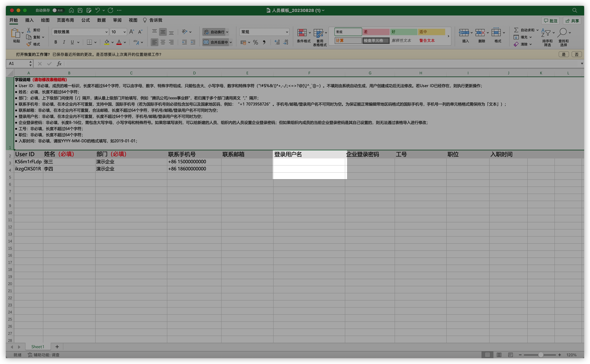590x364 pixels.
Task: Select cell containing 张三
Action: (69, 162)
